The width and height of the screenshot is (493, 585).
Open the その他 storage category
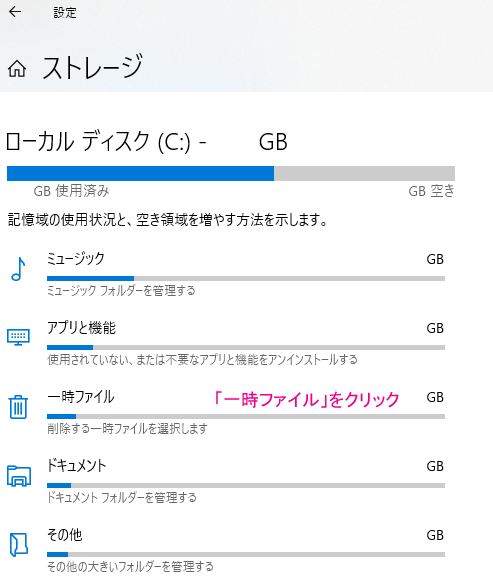tap(246, 550)
